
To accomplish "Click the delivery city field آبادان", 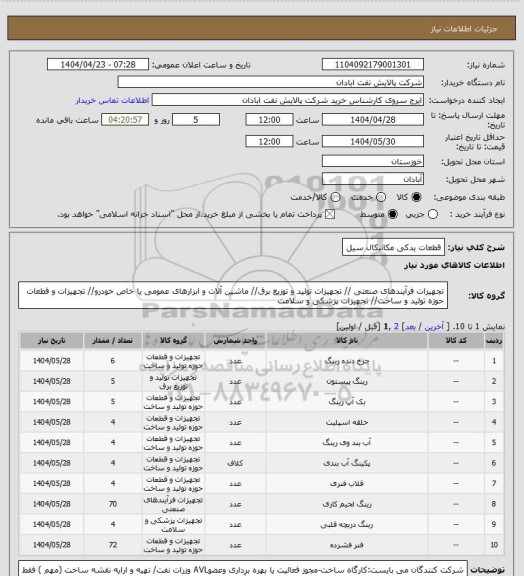I will click(x=373, y=179).
